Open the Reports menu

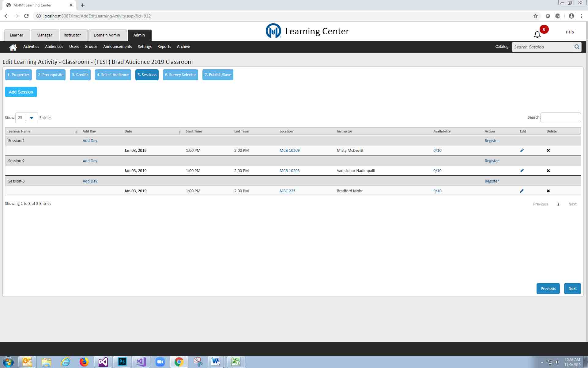pos(164,47)
